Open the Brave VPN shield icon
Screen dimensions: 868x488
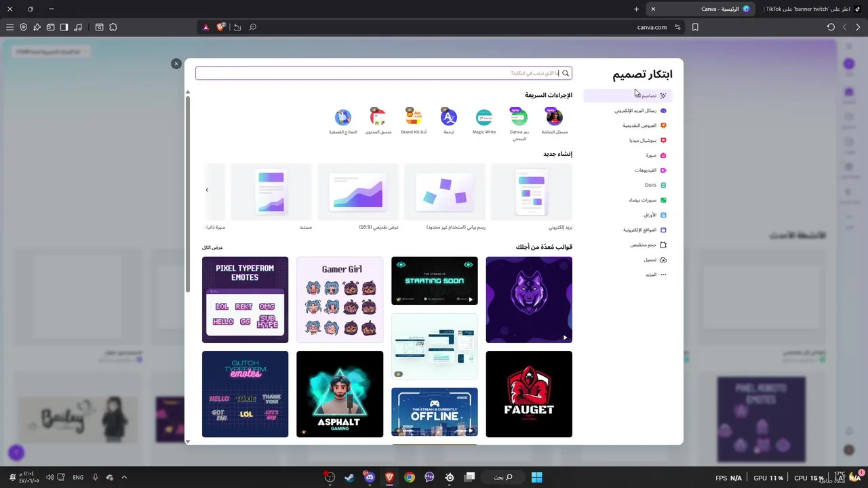coord(23,27)
